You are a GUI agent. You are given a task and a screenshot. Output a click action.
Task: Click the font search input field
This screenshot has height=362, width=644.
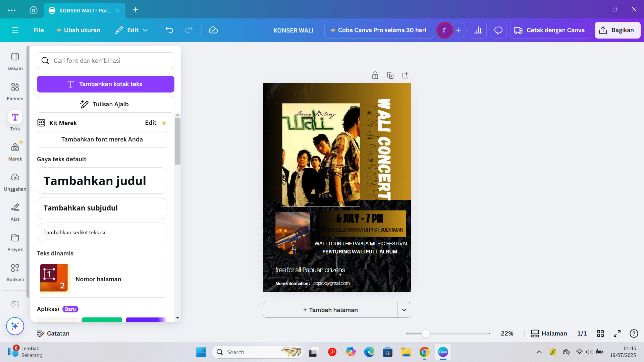(x=106, y=61)
